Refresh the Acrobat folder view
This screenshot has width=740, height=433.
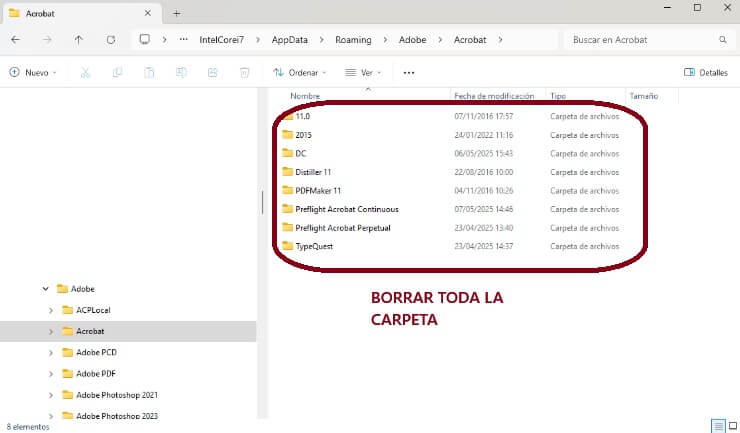point(111,40)
